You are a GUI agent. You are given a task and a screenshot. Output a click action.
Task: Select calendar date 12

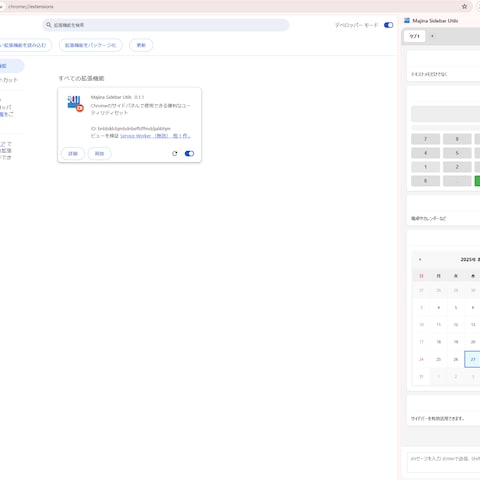coord(456,324)
